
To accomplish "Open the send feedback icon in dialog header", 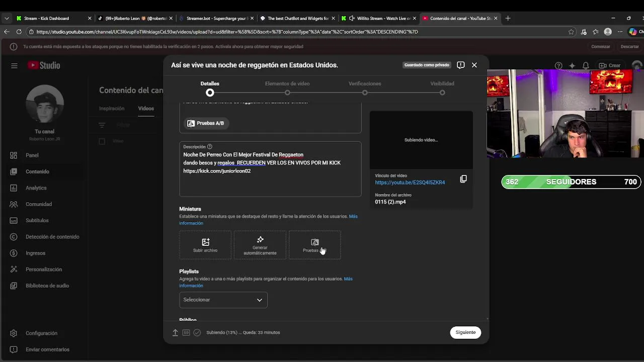I will pos(460,65).
